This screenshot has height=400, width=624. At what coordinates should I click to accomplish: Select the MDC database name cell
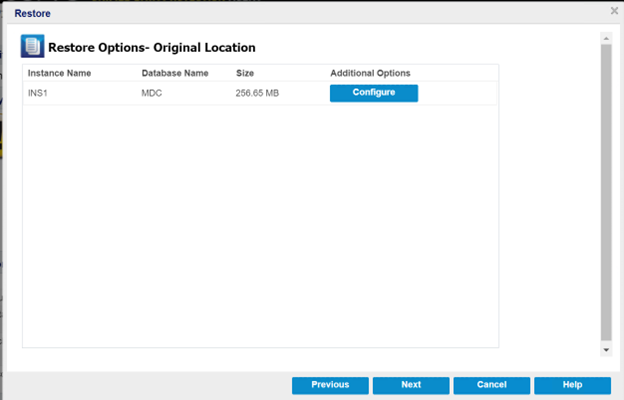(x=153, y=93)
